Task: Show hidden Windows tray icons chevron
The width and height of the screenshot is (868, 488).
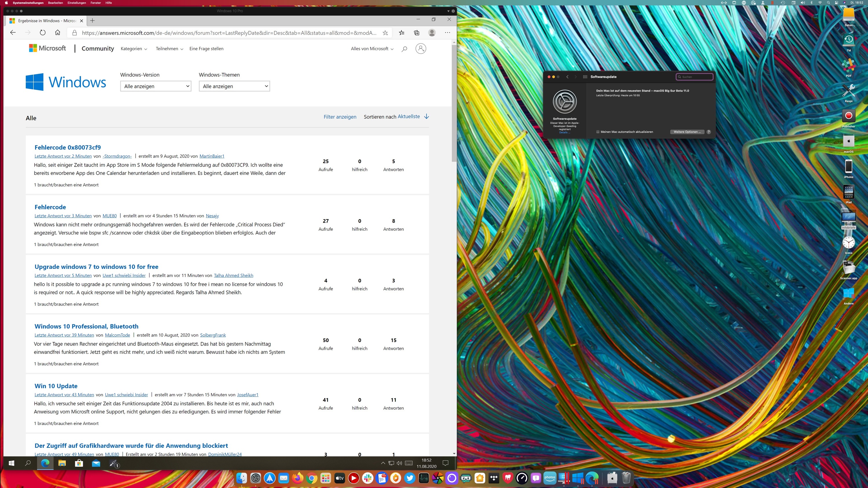Action: click(383, 463)
